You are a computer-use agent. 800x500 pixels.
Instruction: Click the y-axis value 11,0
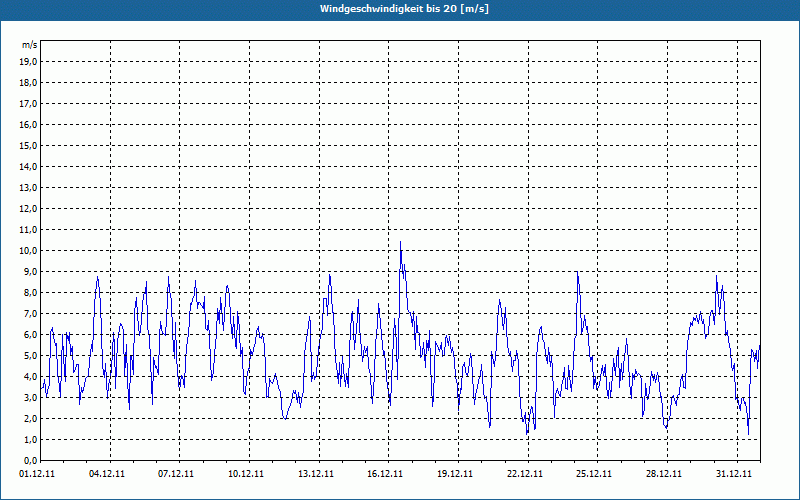pos(29,230)
